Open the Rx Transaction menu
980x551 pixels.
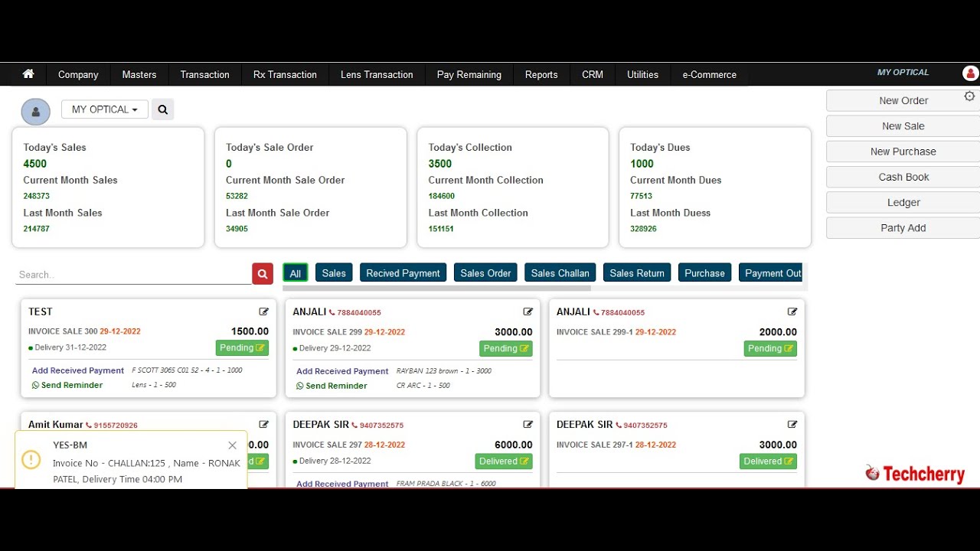click(x=285, y=74)
